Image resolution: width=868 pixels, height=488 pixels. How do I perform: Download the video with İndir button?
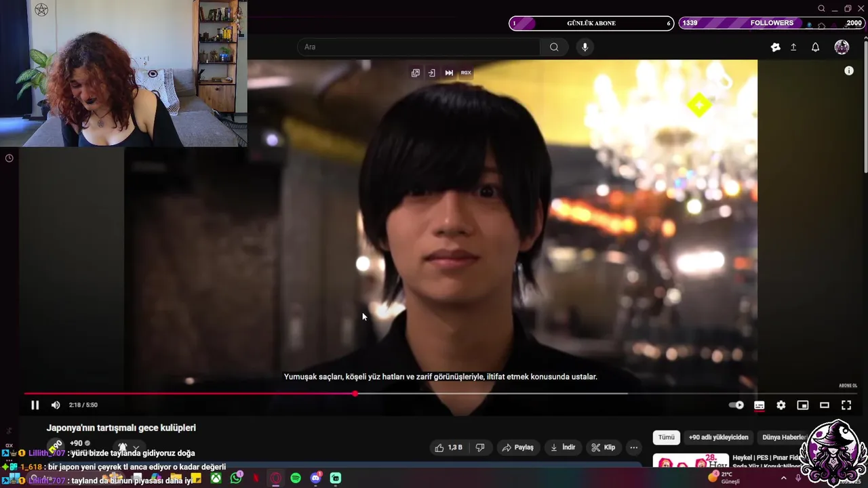(x=563, y=447)
